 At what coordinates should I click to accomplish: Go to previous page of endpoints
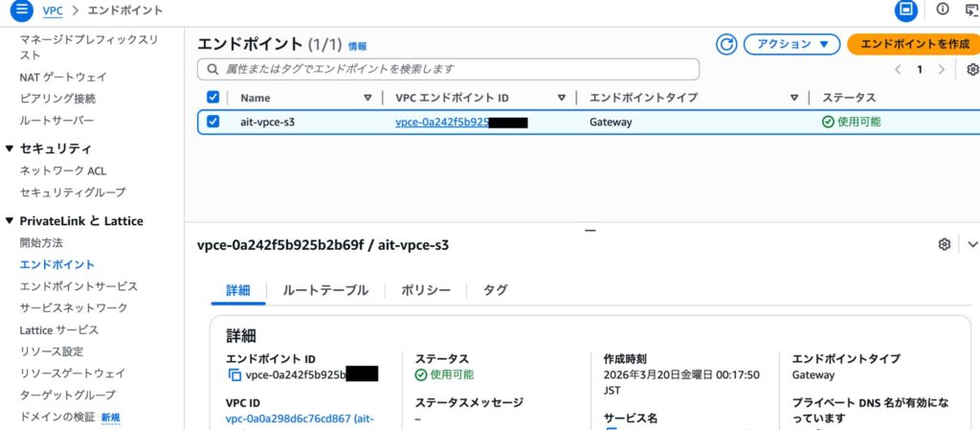pyautogui.click(x=898, y=70)
